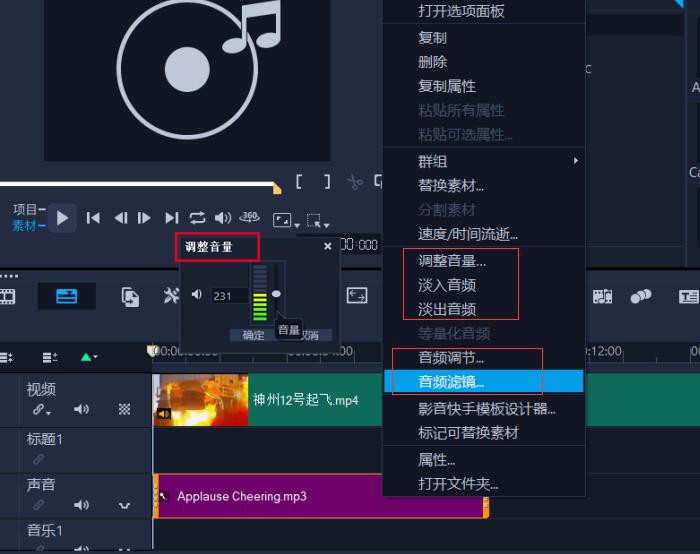
Task: Switch to timeline view
Action: pos(67,296)
